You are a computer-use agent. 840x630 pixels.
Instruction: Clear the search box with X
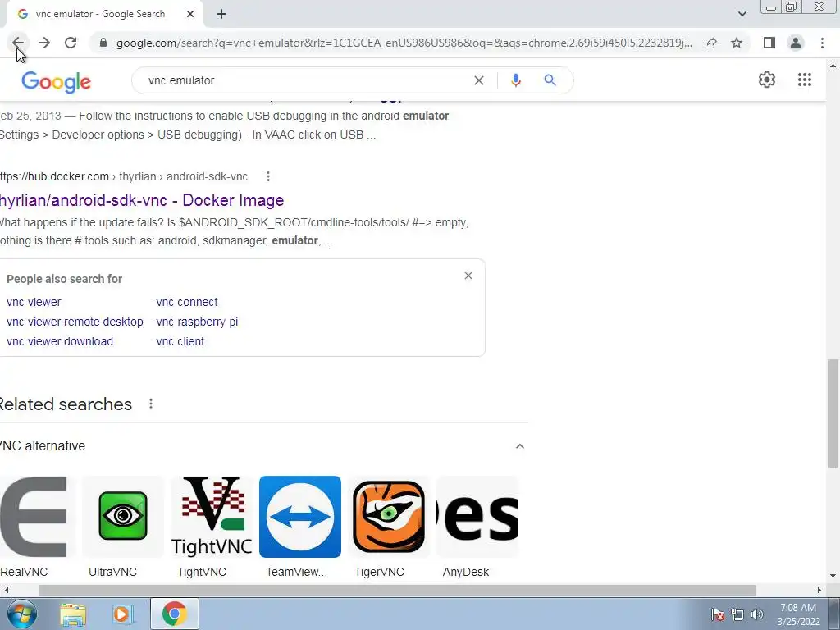click(479, 80)
